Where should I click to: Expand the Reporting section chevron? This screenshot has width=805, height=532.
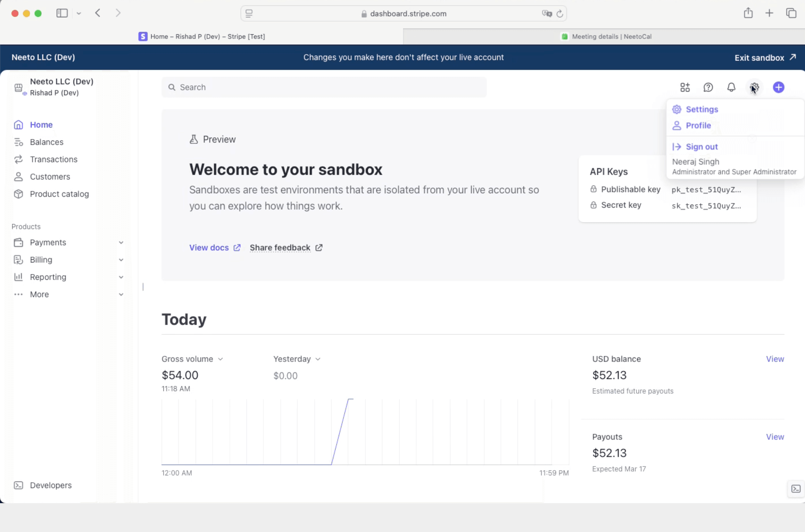(x=121, y=277)
